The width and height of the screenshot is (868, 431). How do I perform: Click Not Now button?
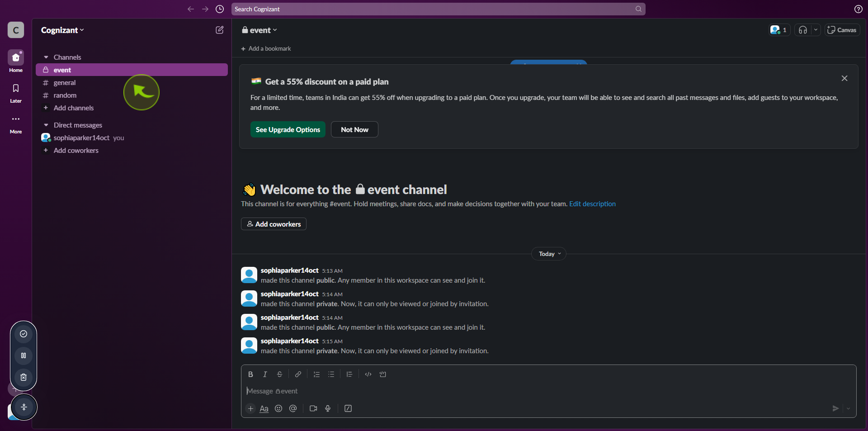(x=354, y=130)
